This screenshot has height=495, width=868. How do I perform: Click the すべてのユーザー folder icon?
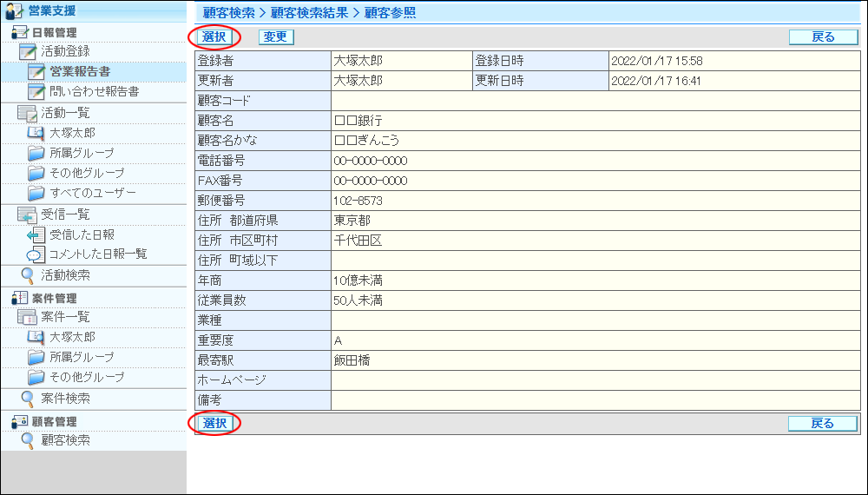pyautogui.click(x=36, y=193)
